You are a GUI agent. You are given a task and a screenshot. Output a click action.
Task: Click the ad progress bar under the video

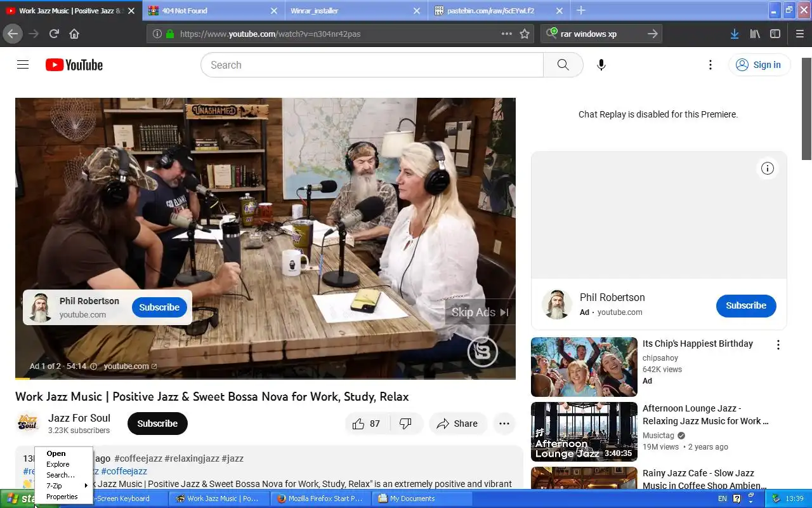click(265, 378)
